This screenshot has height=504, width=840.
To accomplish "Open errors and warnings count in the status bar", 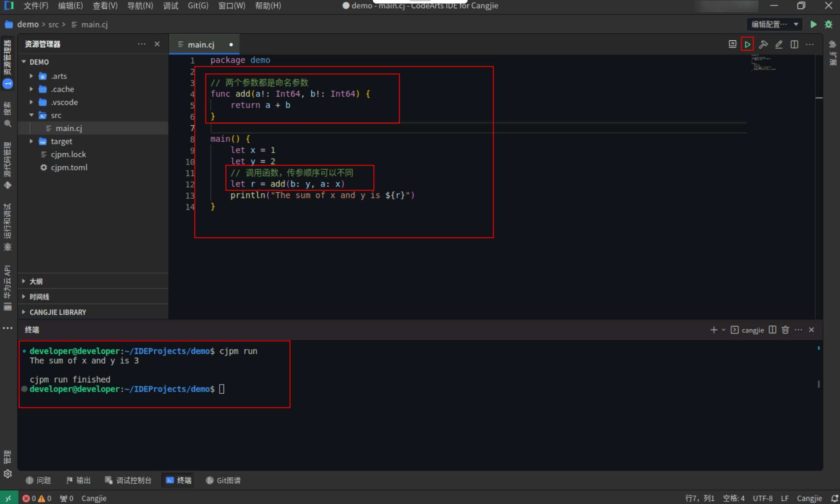I will click(x=37, y=498).
